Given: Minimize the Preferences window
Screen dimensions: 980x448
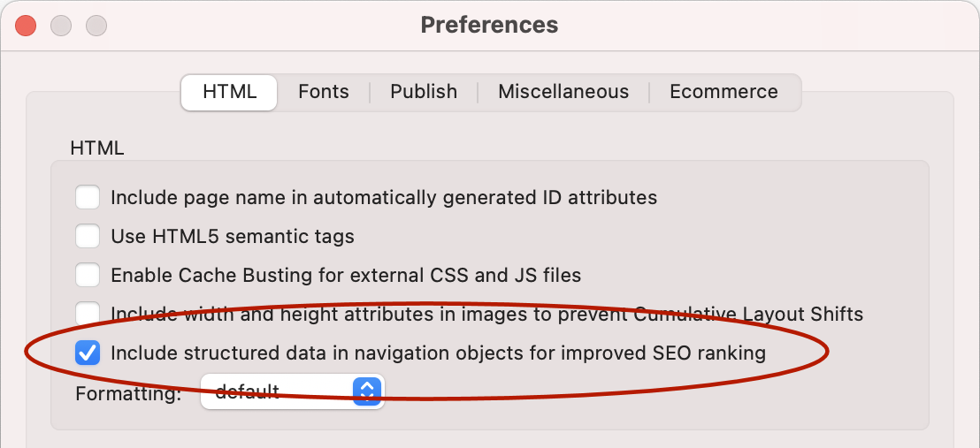Looking at the screenshot, I should (x=61, y=26).
